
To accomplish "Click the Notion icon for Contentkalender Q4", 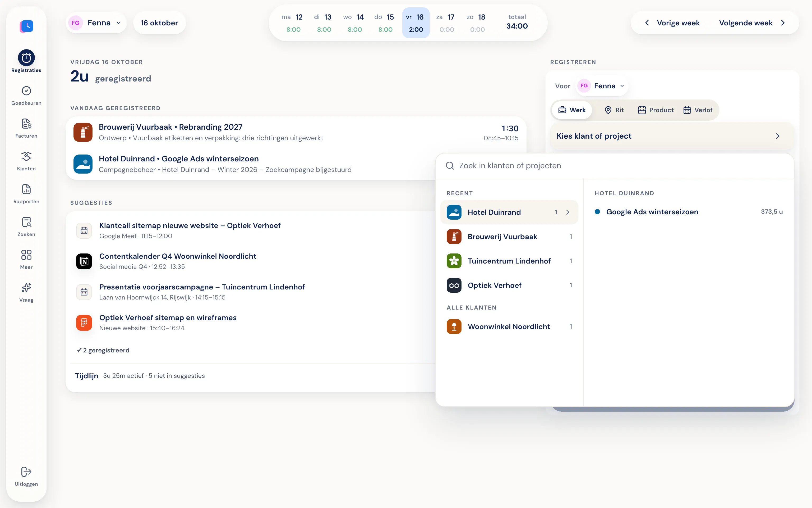I will [84, 261].
